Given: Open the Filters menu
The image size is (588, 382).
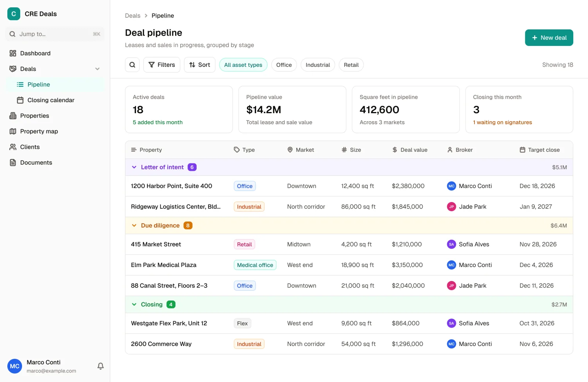Looking at the screenshot, I should 162,65.
